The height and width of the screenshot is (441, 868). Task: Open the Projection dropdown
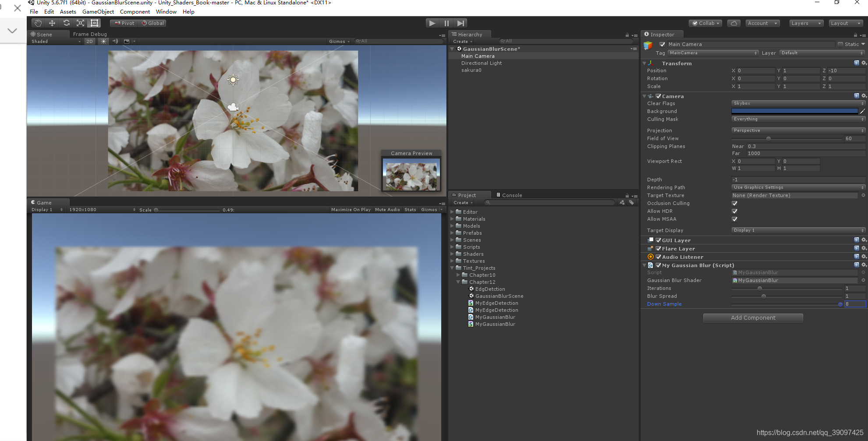798,131
